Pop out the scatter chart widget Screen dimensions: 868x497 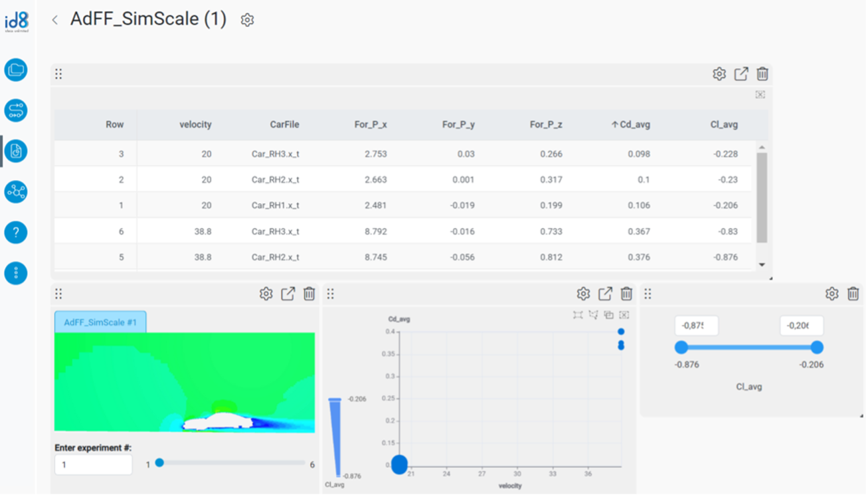click(605, 294)
